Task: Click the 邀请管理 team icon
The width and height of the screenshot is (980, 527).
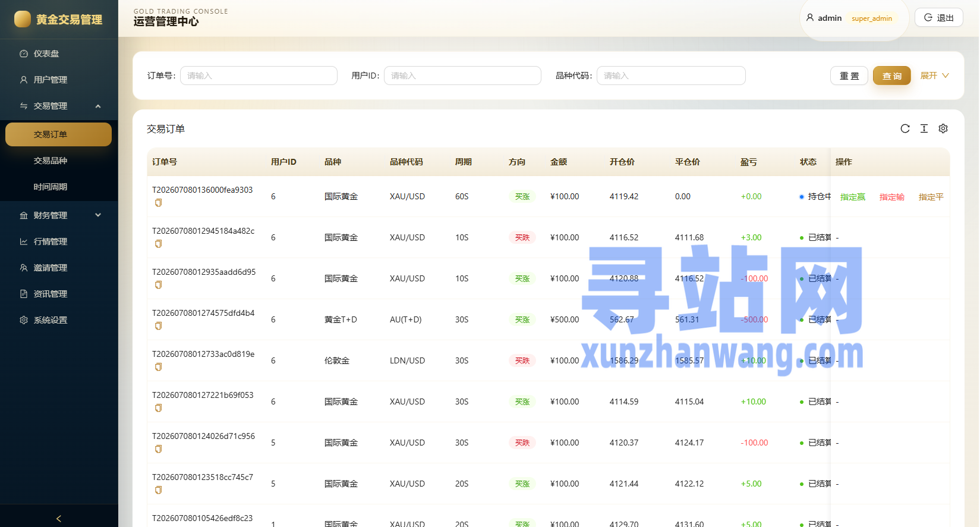Action: tap(24, 268)
